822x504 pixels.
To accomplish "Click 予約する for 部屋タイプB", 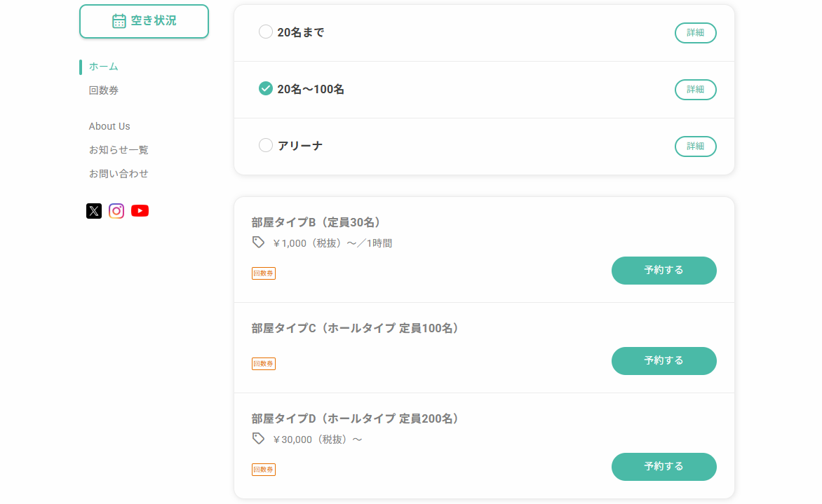I will click(663, 271).
